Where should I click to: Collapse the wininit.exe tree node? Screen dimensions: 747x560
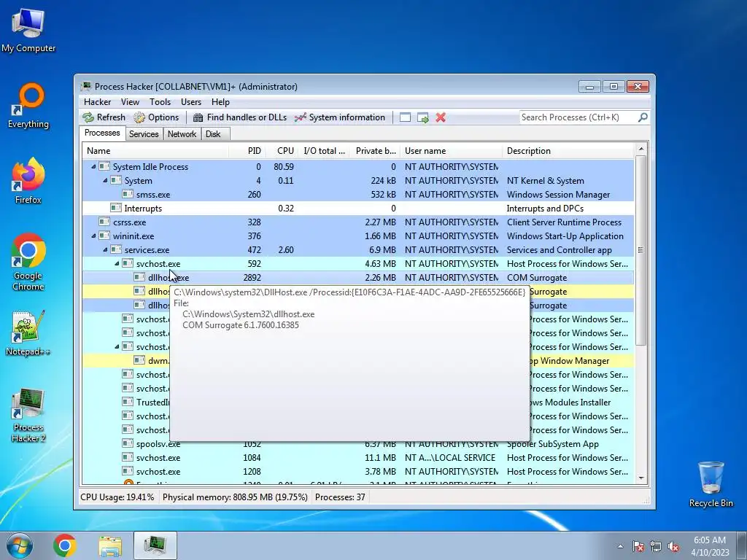[x=93, y=236]
